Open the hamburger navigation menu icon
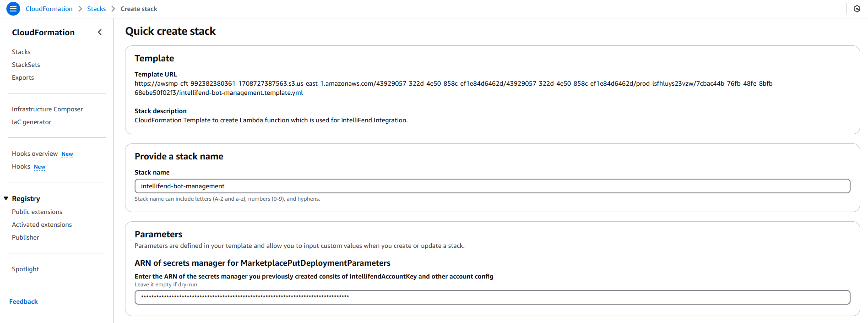Screen dimensions: 868x323 (x=13, y=8)
